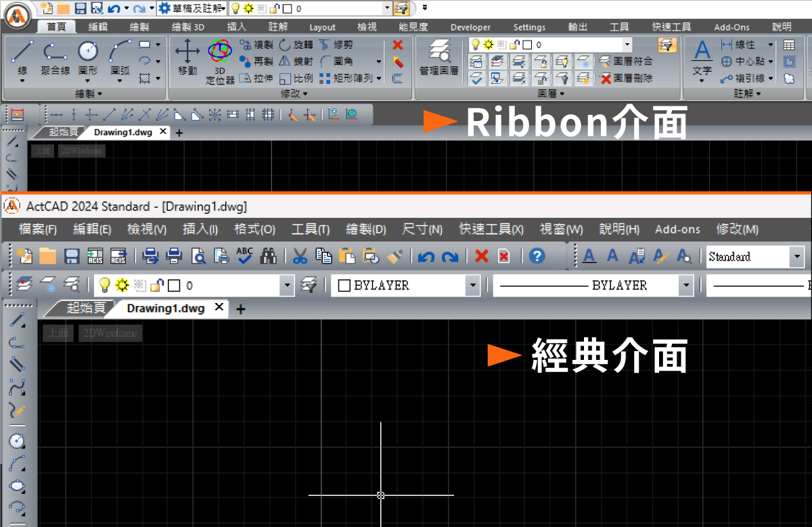
Task: Open the 格式(O) menu
Action: click(254, 229)
